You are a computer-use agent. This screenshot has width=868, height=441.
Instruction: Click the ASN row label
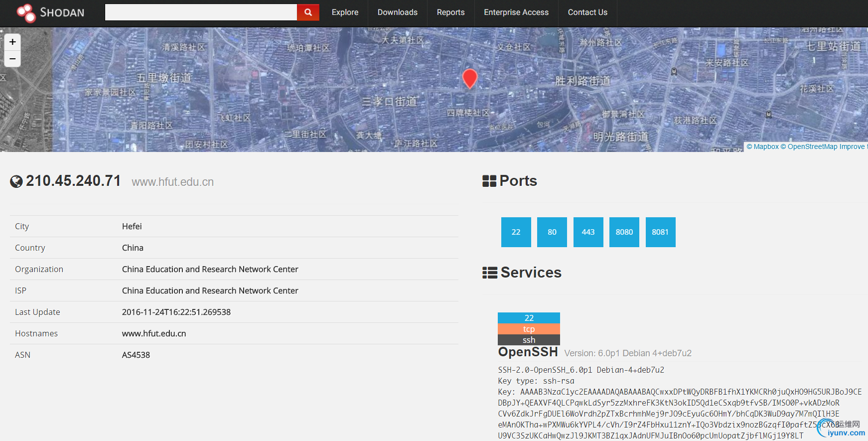[x=23, y=355]
